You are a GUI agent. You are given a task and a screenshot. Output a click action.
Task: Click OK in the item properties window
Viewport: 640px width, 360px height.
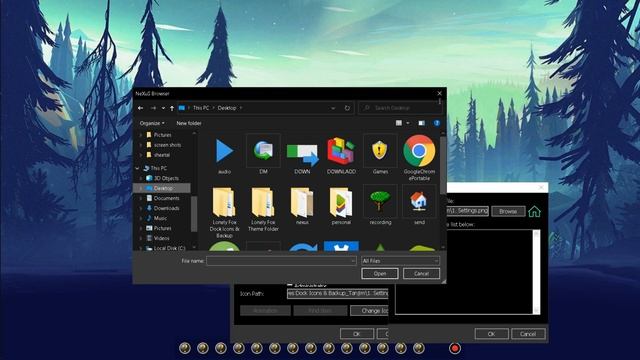point(357,334)
